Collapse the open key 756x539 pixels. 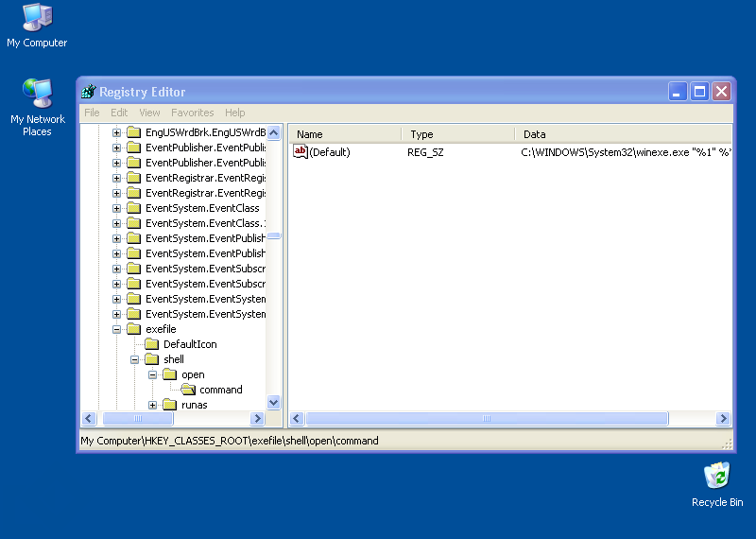point(152,374)
